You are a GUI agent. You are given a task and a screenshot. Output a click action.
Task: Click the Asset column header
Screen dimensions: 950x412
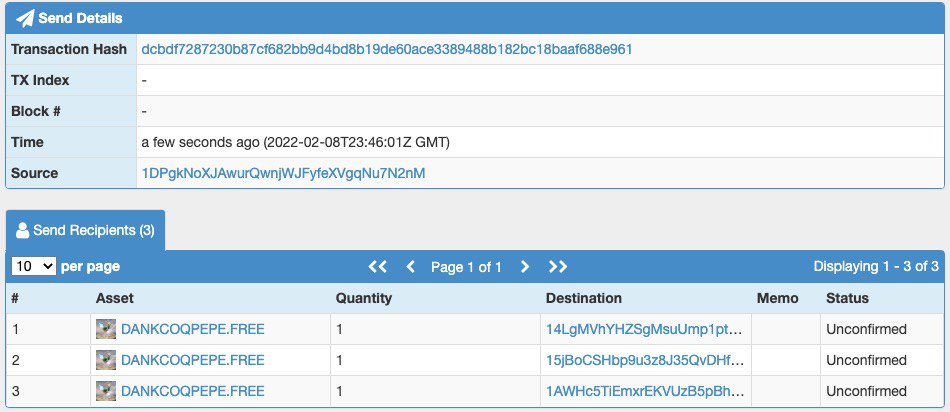tap(115, 298)
